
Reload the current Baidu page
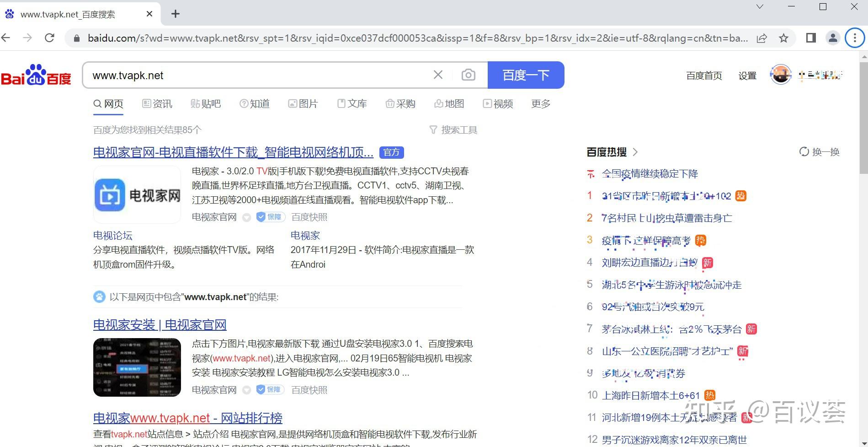[x=49, y=38]
